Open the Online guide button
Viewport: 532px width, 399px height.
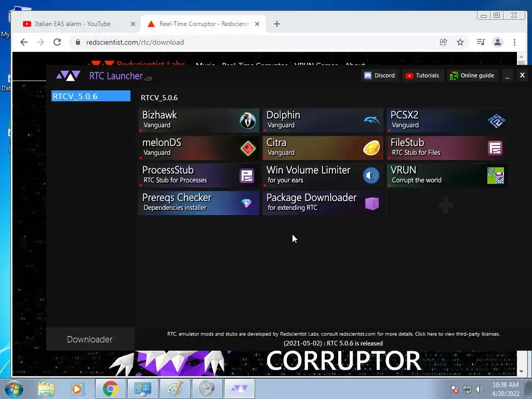pos(472,75)
